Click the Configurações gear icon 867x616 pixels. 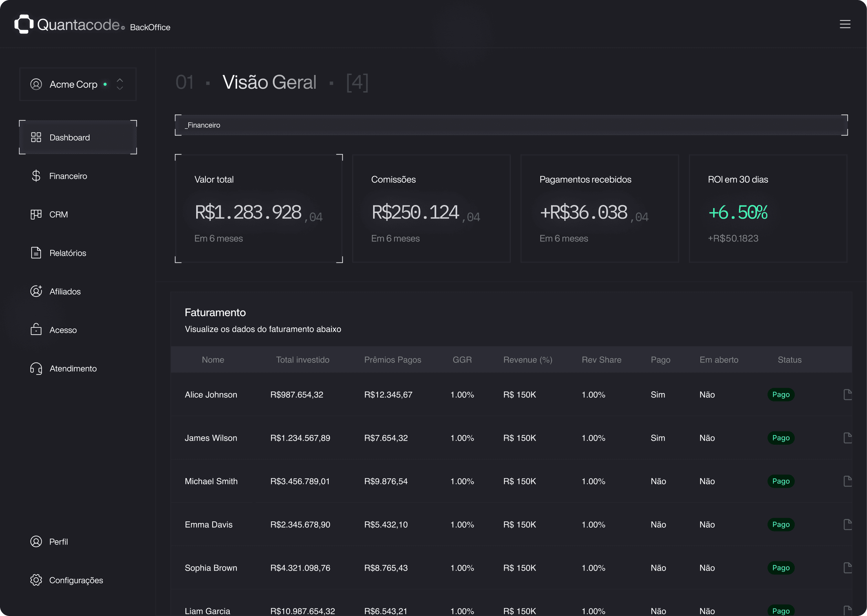pyautogui.click(x=36, y=580)
